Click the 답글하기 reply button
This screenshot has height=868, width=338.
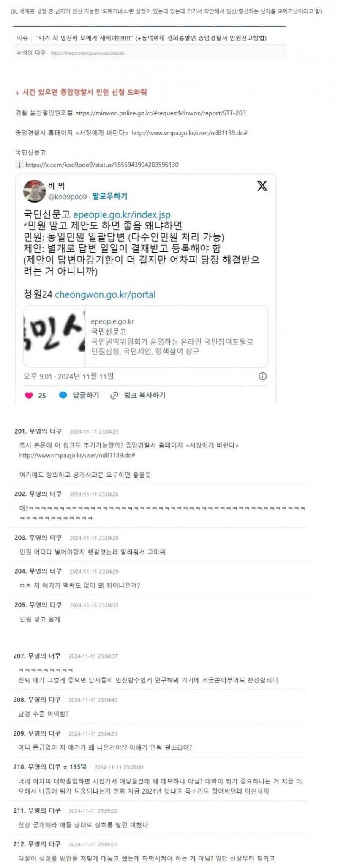click(x=86, y=395)
